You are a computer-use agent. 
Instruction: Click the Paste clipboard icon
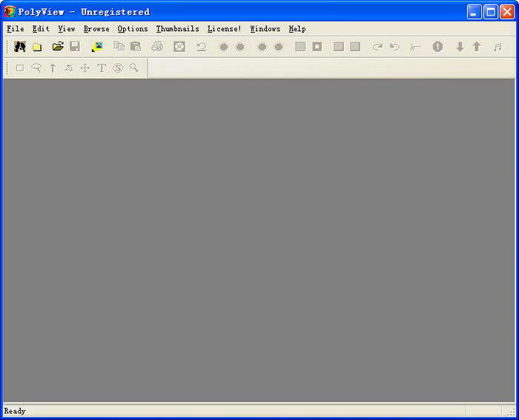[136, 47]
